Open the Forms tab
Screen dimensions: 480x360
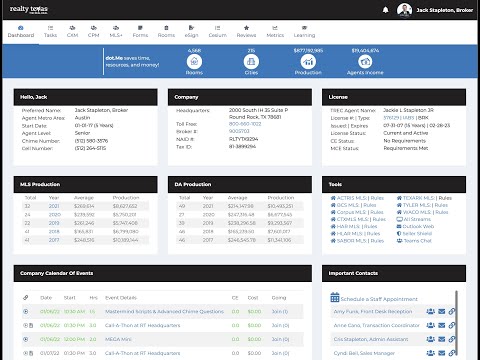(x=140, y=32)
